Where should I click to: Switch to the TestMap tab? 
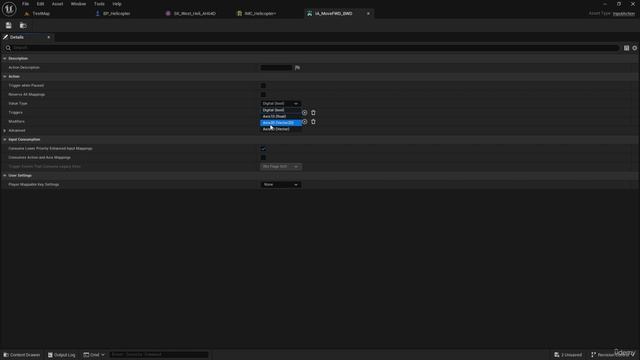(41, 13)
